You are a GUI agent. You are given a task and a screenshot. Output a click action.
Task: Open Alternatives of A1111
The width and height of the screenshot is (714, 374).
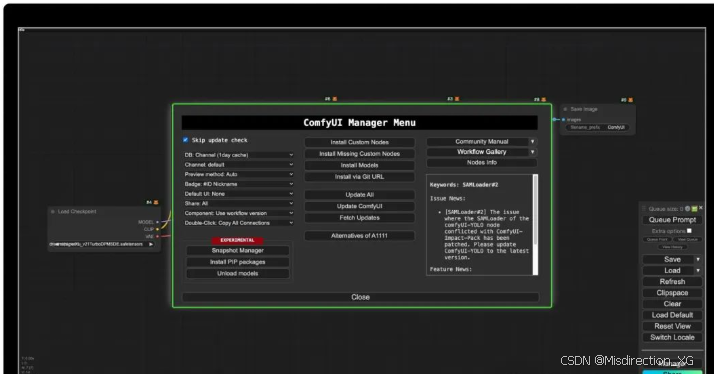(x=359, y=236)
